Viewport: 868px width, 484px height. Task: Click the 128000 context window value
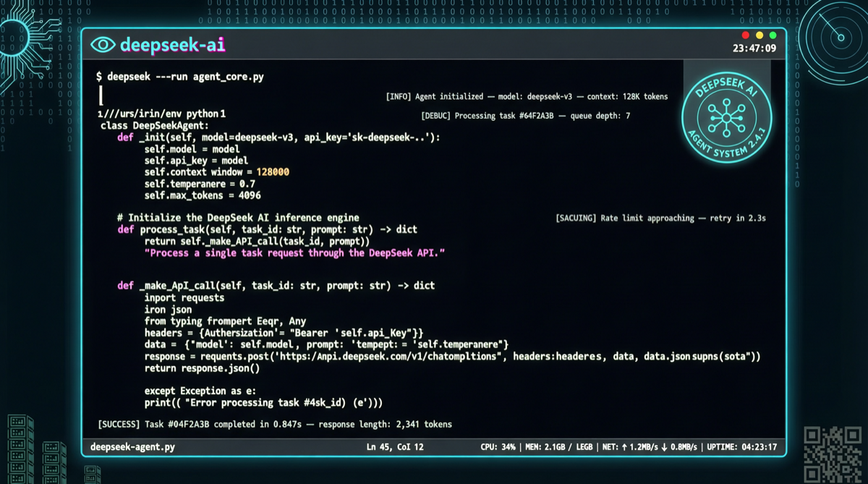[x=273, y=172]
